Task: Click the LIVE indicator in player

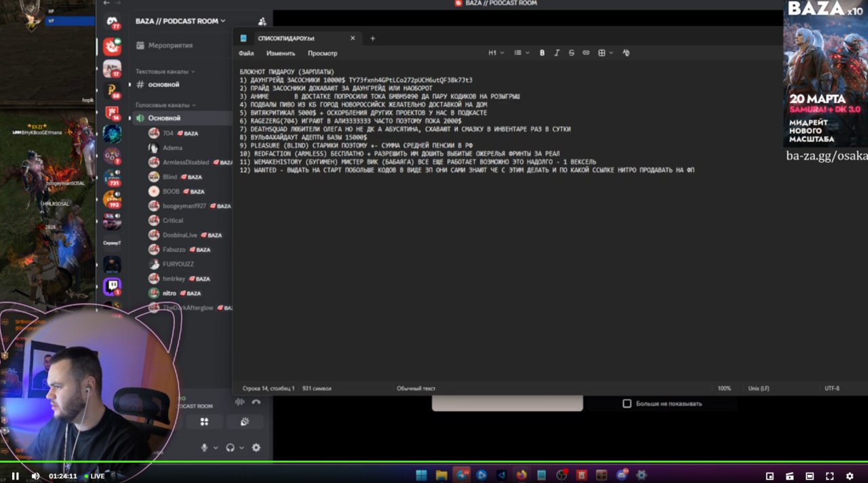Action: (x=94, y=476)
